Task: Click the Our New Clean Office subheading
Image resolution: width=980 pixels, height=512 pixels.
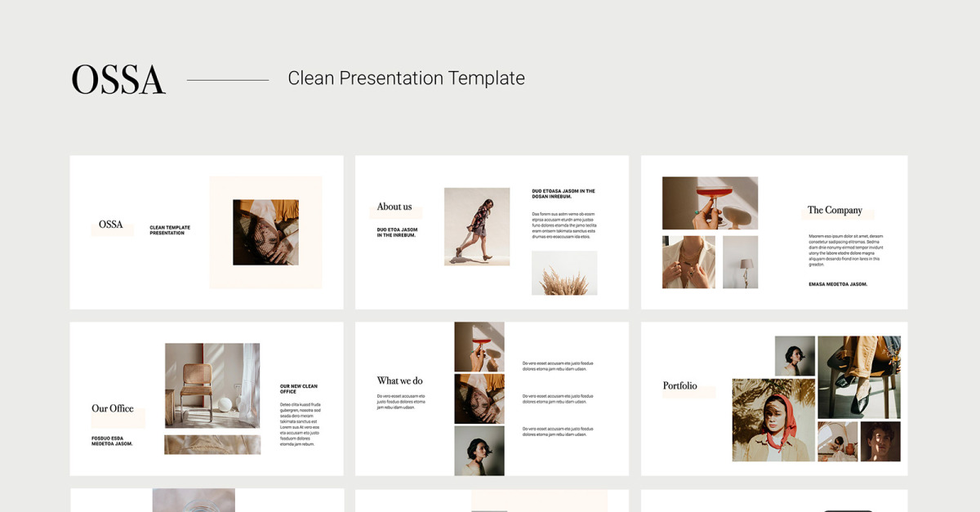Action: (x=299, y=389)
